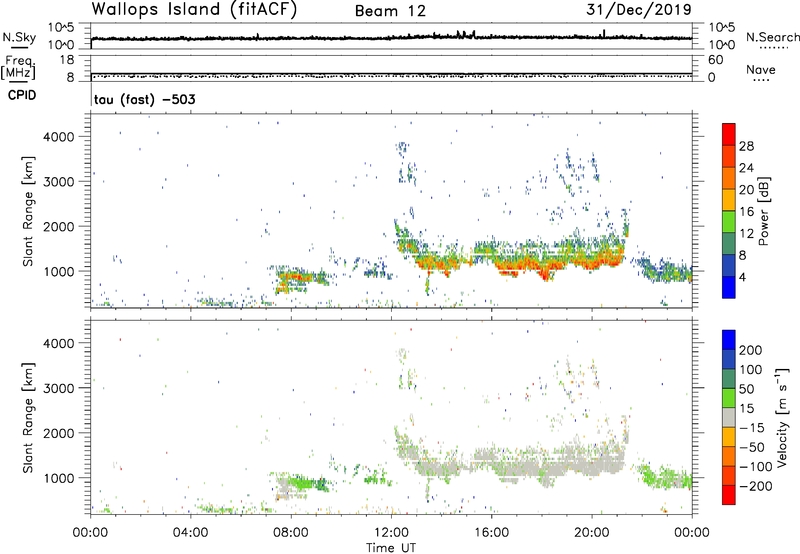Click the 'N.Search' legend label

(772, 37)
